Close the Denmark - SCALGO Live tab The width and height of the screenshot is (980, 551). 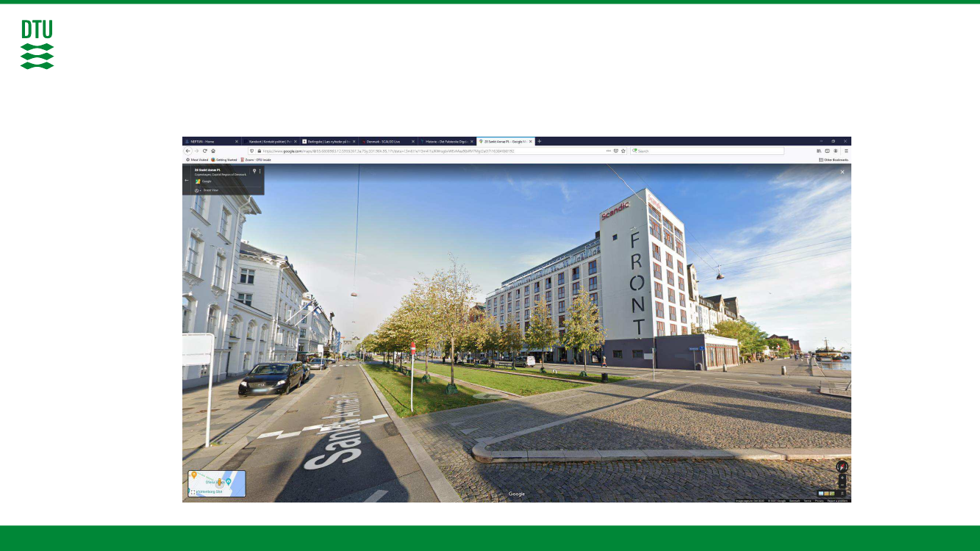413,141
